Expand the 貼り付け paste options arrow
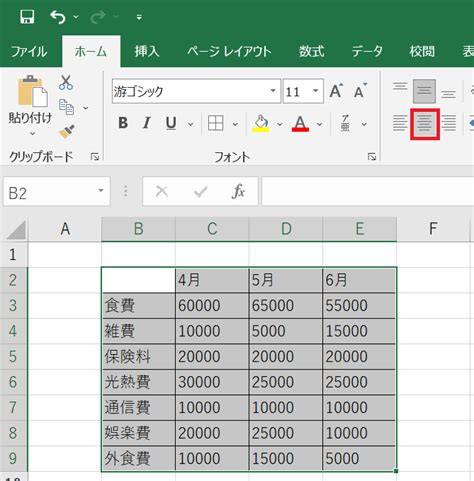This screenshot has width=474, height=481. click(x=32, y=134)
